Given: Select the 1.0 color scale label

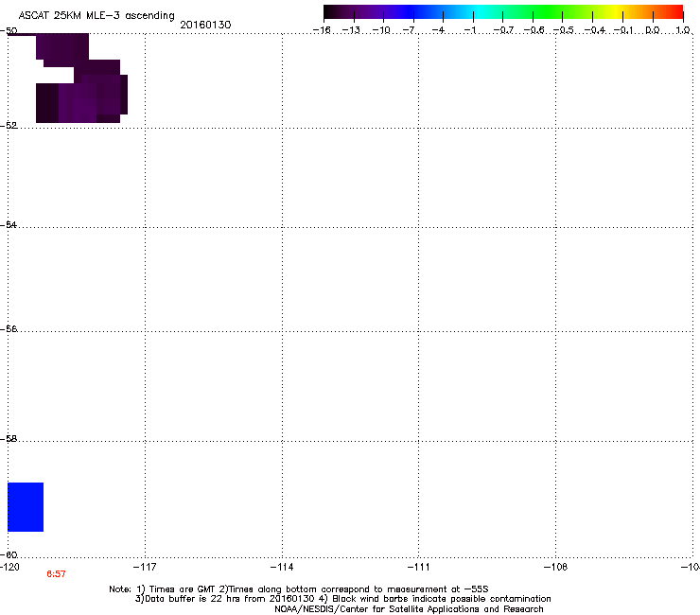Looking at the screenshot, I should click(x=683, y=30).
